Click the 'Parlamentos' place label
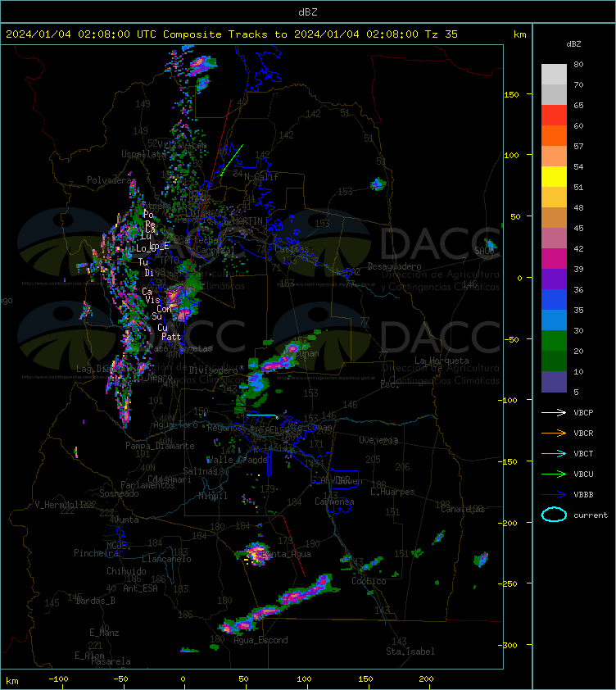 147,485
